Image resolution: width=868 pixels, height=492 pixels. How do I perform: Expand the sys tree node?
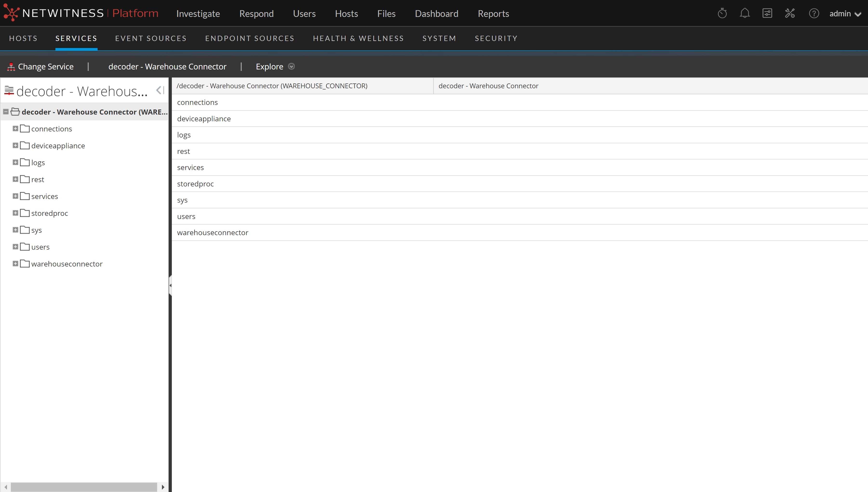pos(15,230)
